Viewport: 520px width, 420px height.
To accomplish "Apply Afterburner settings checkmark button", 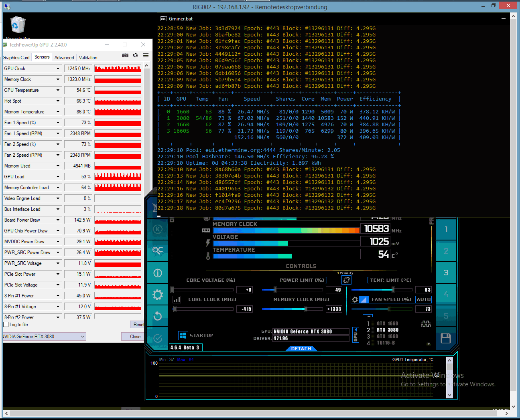I will pyautogui.click(x=157, y=338).
